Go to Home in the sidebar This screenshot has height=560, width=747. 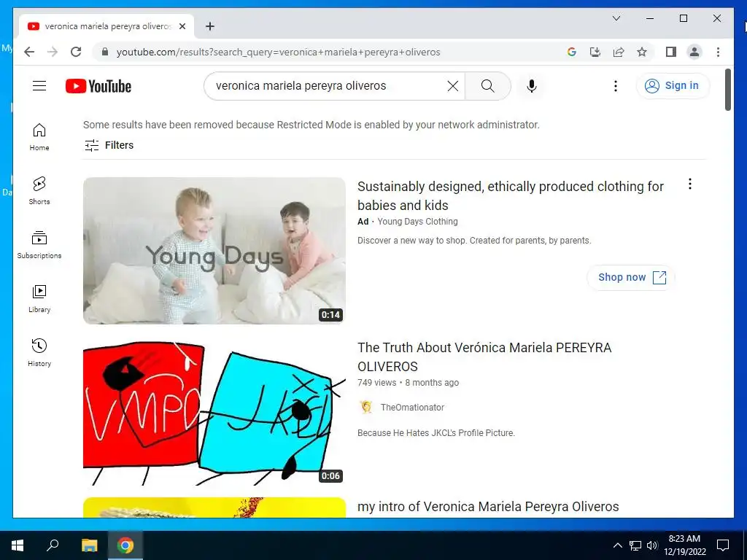39,137
